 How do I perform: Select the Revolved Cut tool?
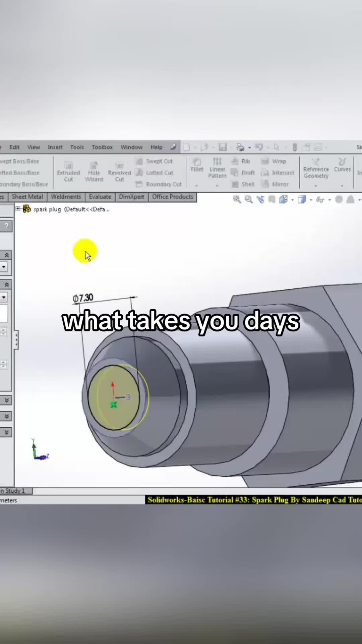(119, 172)
